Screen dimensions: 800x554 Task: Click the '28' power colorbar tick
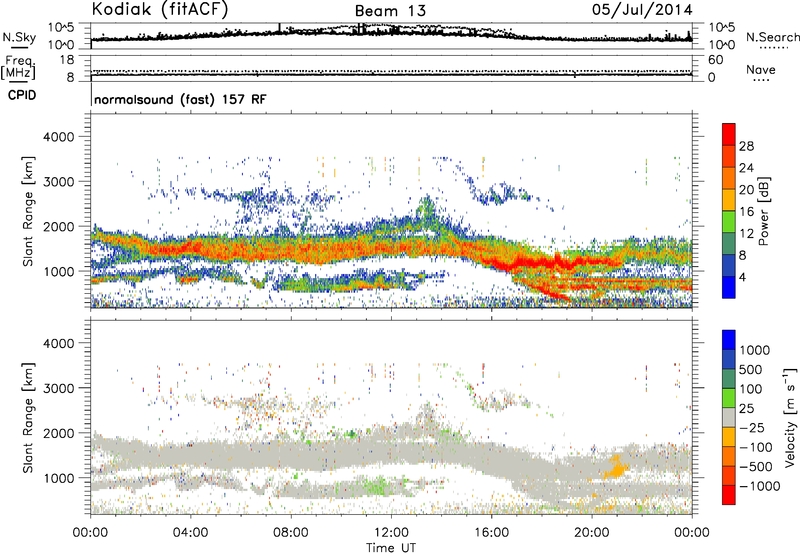[746, 146]
